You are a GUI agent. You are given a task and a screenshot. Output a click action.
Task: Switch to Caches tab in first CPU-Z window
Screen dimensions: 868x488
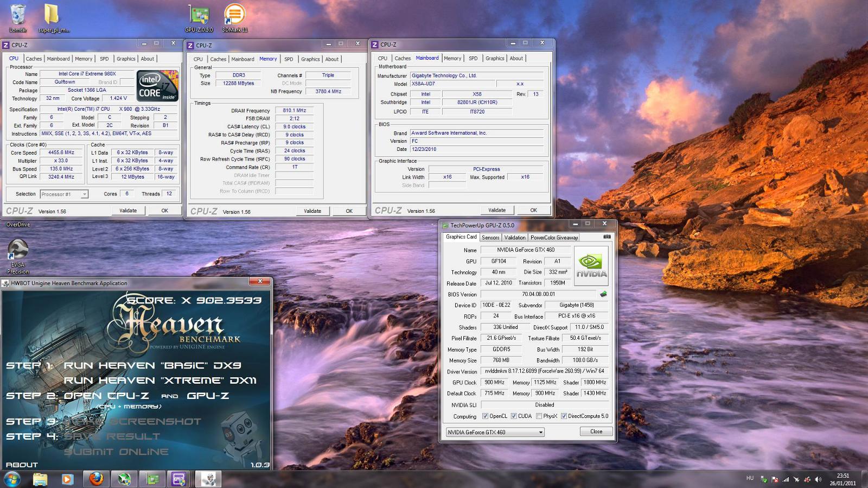pyautogui.click(x=34, y=59)
